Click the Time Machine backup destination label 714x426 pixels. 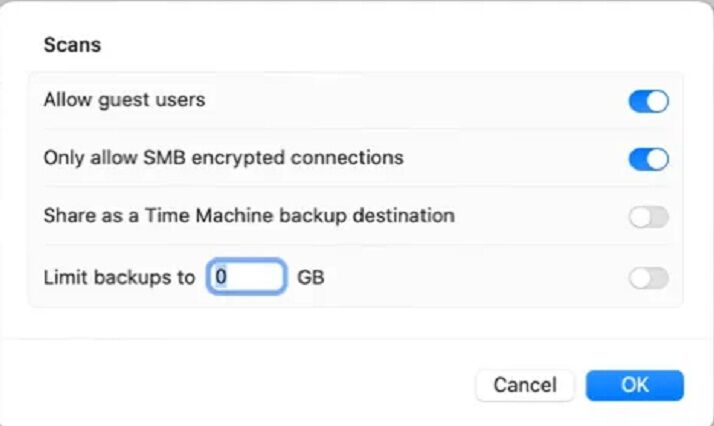[249, 216]
